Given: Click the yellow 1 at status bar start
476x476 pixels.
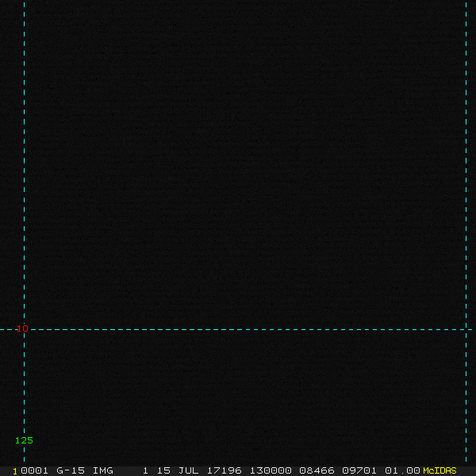Looking at the screenshot, I should (15, 471).
